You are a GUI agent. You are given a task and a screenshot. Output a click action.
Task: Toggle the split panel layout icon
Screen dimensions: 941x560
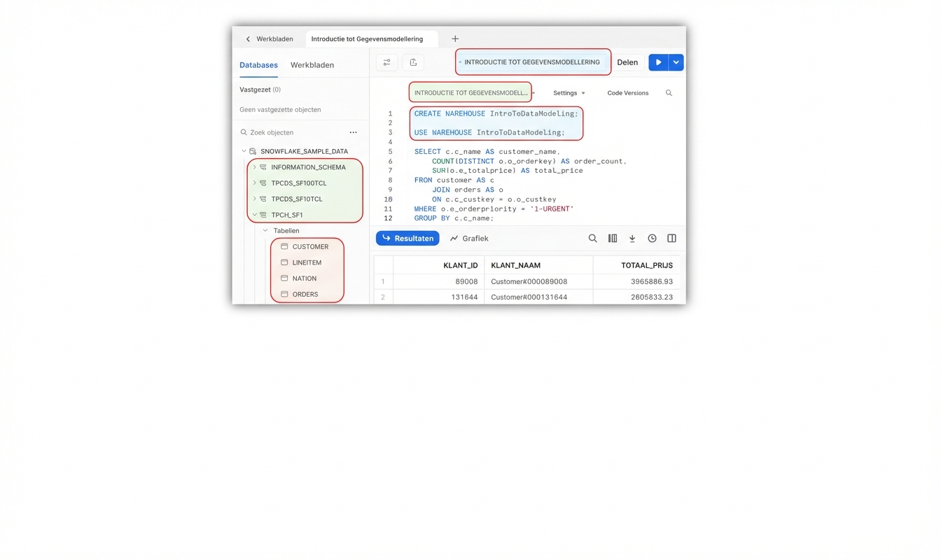671,239
